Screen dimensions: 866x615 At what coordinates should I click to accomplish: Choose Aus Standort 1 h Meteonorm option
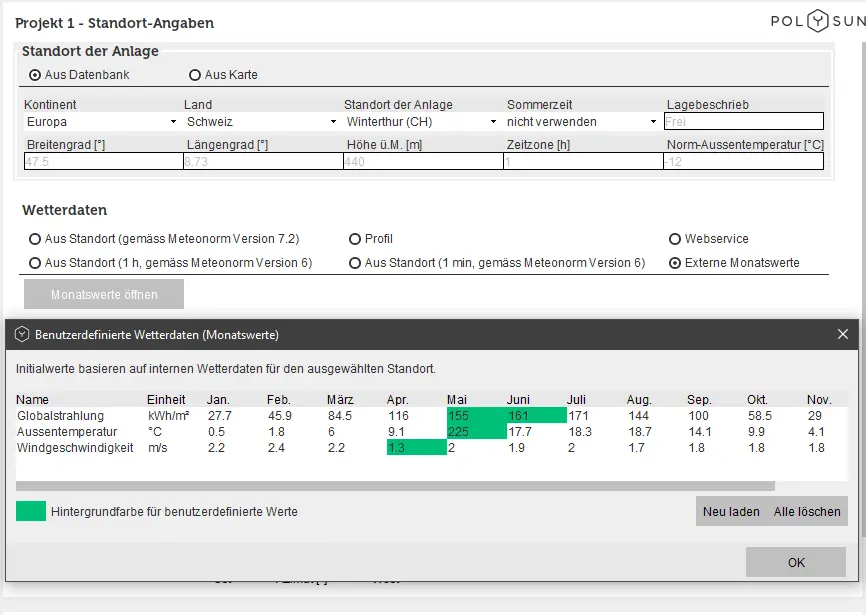point(35,263)
